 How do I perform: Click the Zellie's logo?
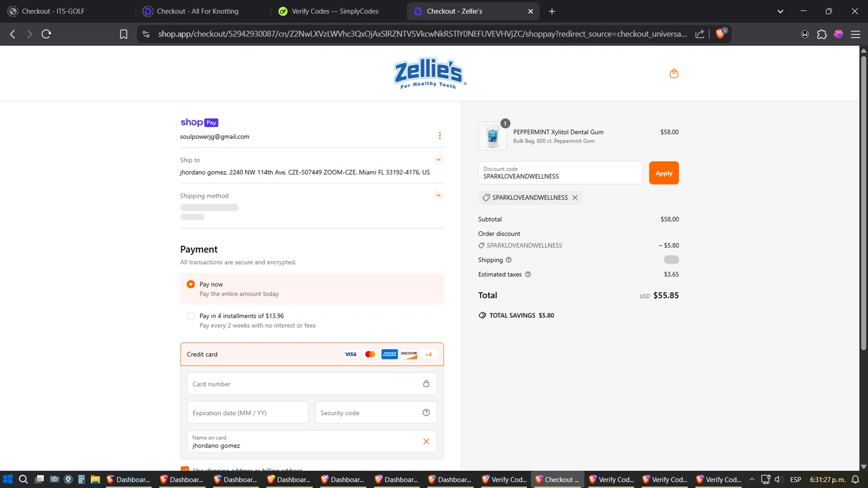point(430,73)
